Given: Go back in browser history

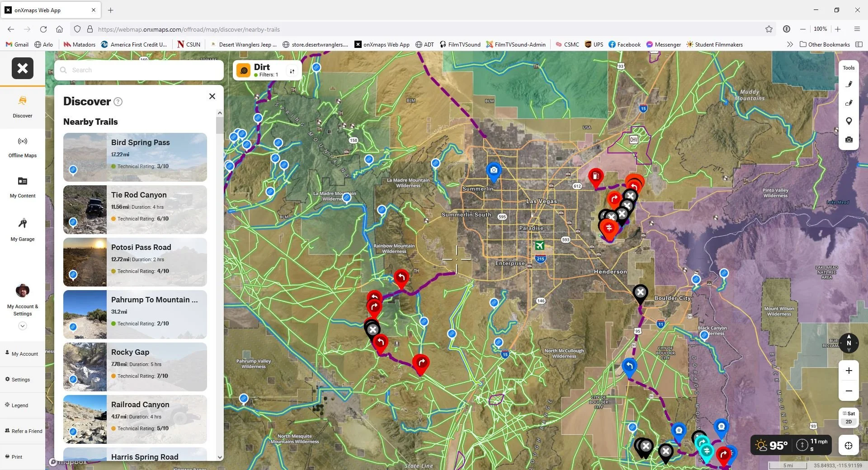Looking at the screenshot, I should [x=11, y=29].
